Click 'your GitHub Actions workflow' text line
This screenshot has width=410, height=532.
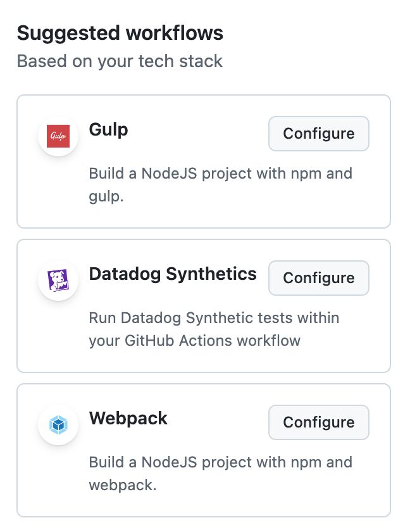click(194, 341)
